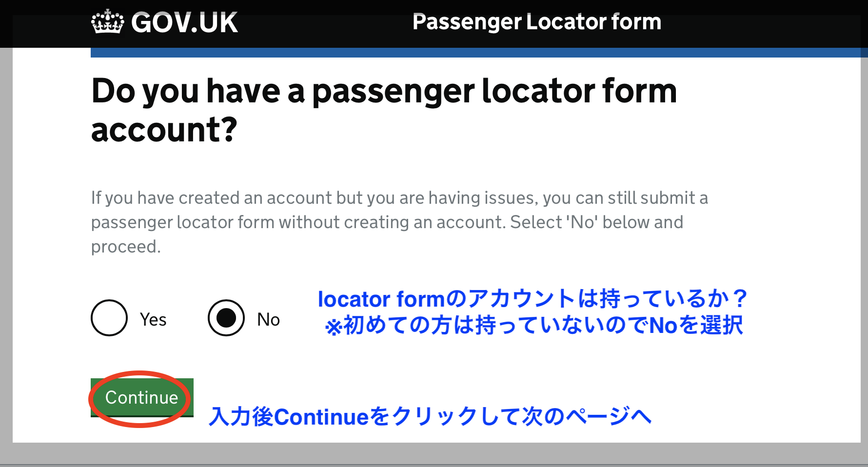Click the blue note "入力後Continueをクリックして次のページへ"
This screenshot has width=868, height=467.
pyautogui.click(x=430, y=417)
